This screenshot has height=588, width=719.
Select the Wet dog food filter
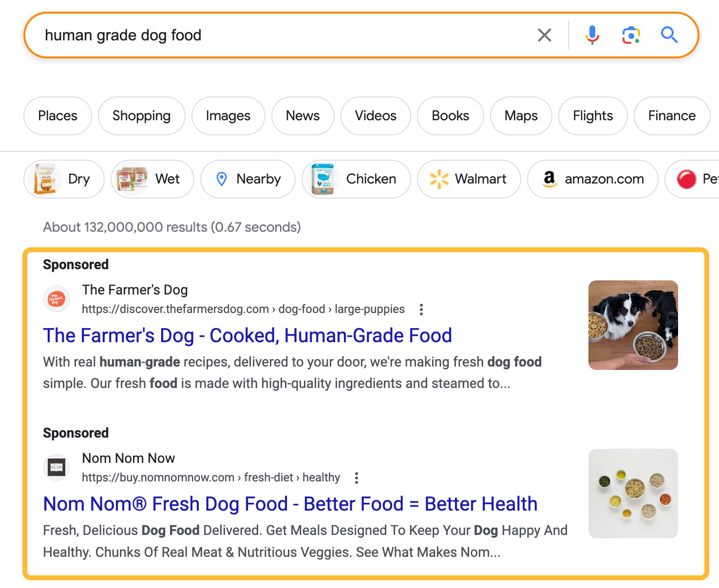pos(152,179)
